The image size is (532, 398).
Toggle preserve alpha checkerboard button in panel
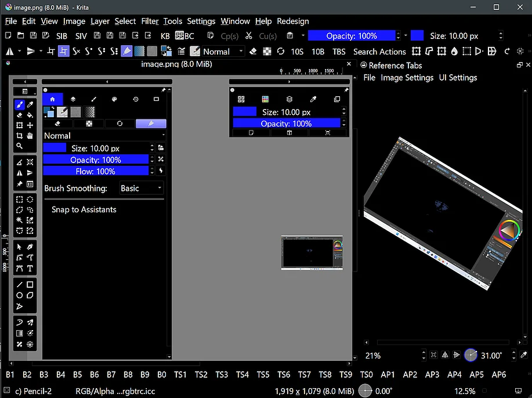89,124
